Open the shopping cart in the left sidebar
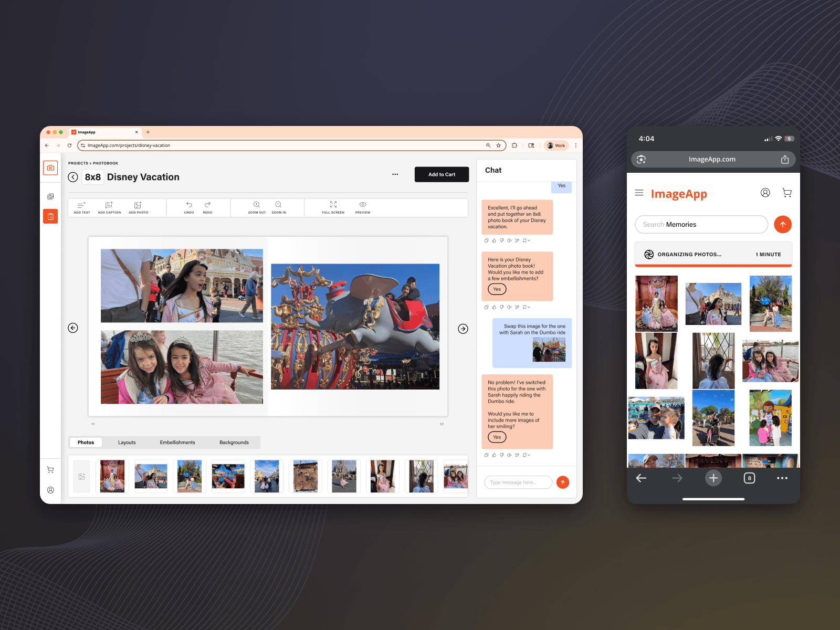Viewport: 840px width, 630px height. (50, 470)
